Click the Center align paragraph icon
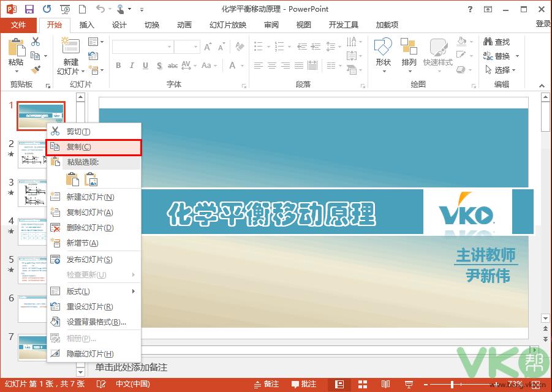The width and height of the screenshot is (552, 392). (x=272, y=66)
